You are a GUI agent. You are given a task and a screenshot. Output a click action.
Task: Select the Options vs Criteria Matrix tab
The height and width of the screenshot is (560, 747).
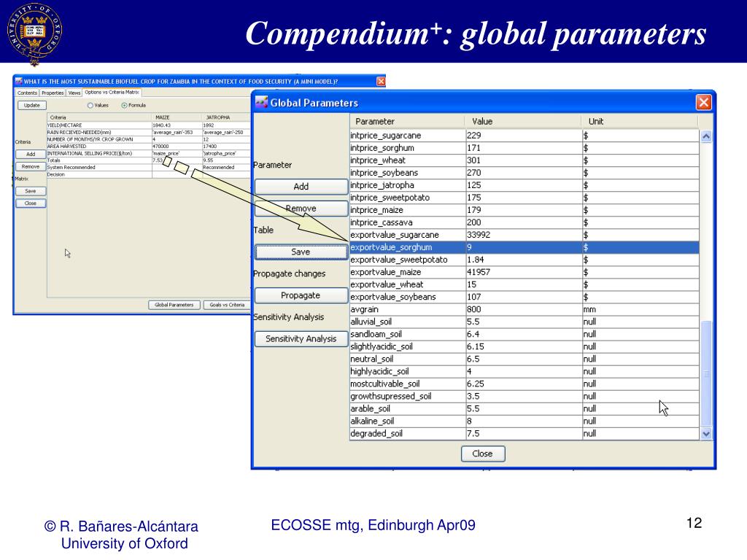click(x=112, y=93)
